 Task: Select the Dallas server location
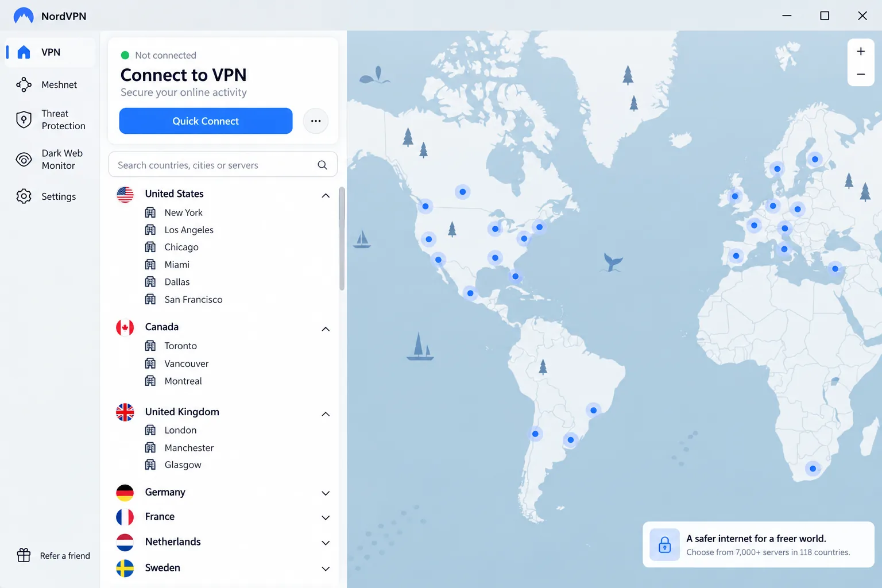click(177, 282)
